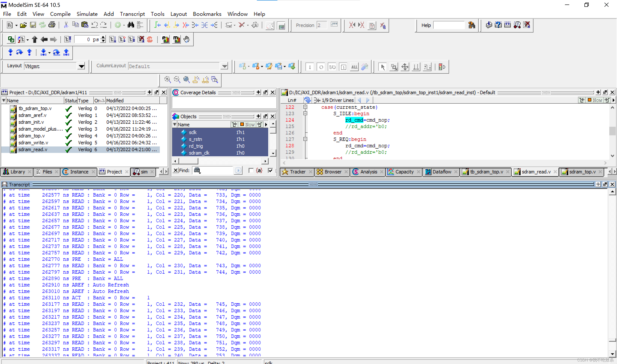Toggle Now mode in the Objects header
Screen dimensions: 617x364
pos(247,125)
